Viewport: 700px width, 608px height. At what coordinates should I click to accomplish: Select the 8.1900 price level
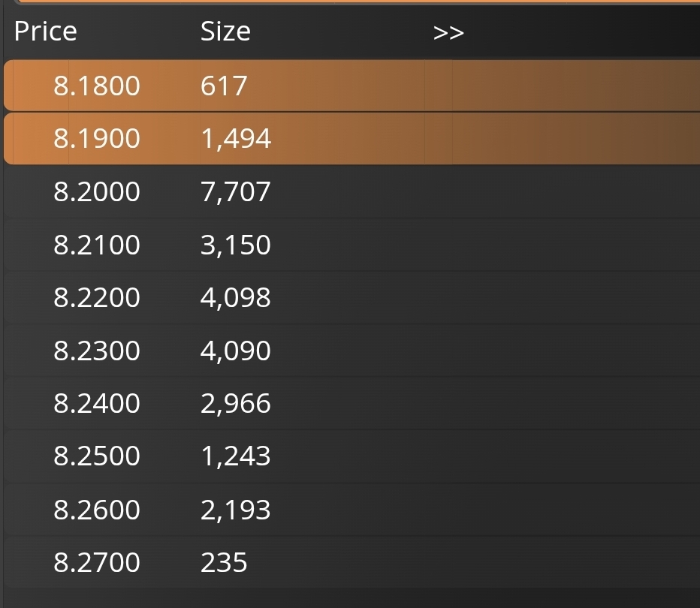pos(97,139)
